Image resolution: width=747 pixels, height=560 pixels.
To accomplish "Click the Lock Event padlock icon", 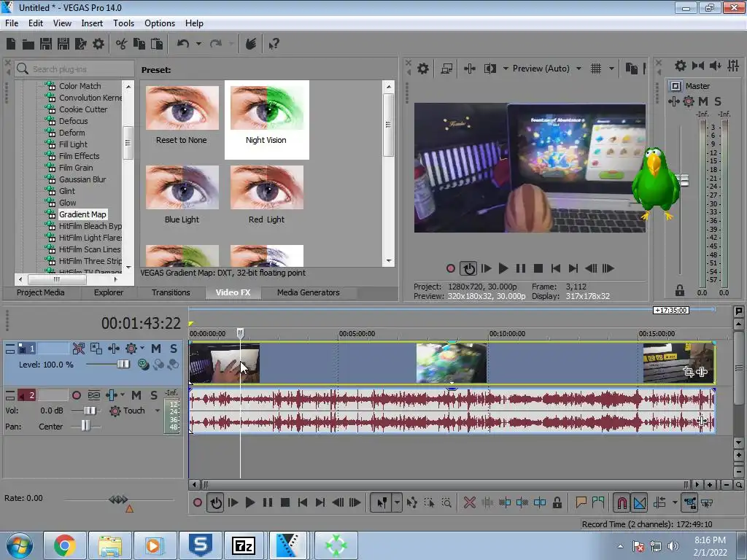I will tap(557, 502).
